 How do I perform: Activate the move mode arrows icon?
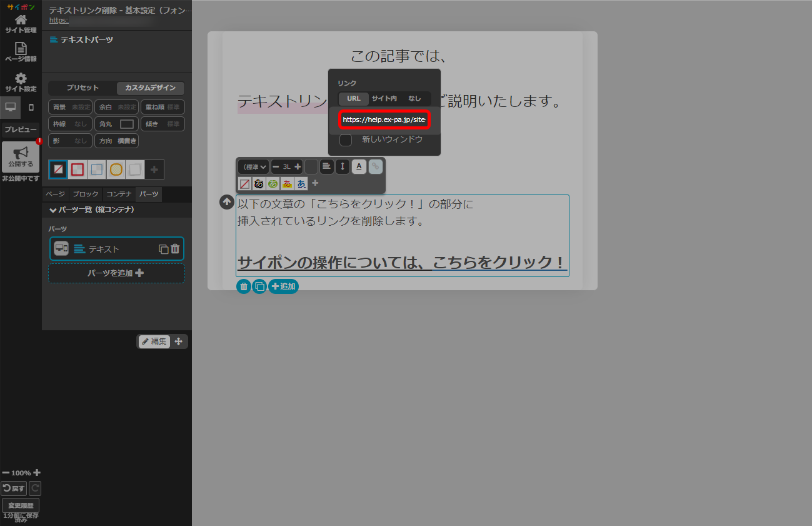[x=178, y=341]
